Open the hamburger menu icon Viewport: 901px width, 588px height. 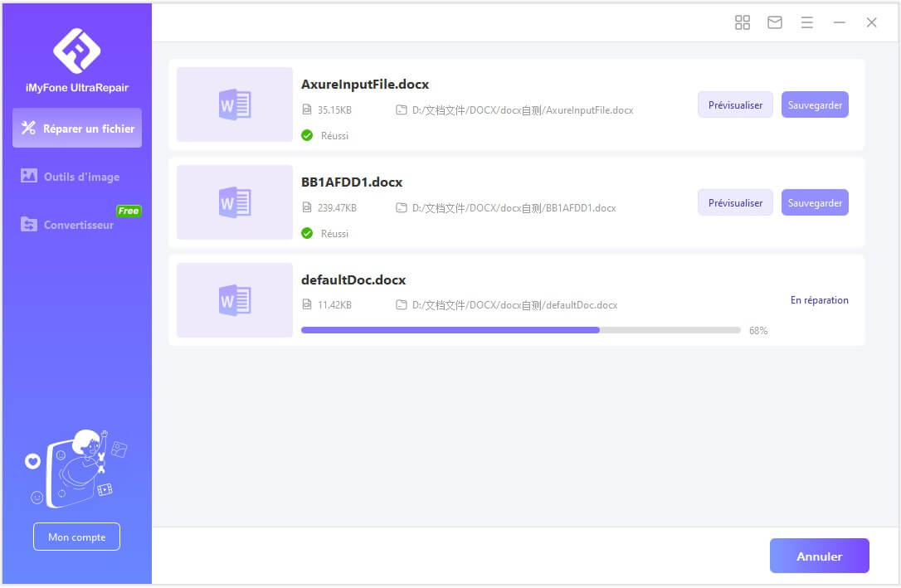[x=806, y=22]
